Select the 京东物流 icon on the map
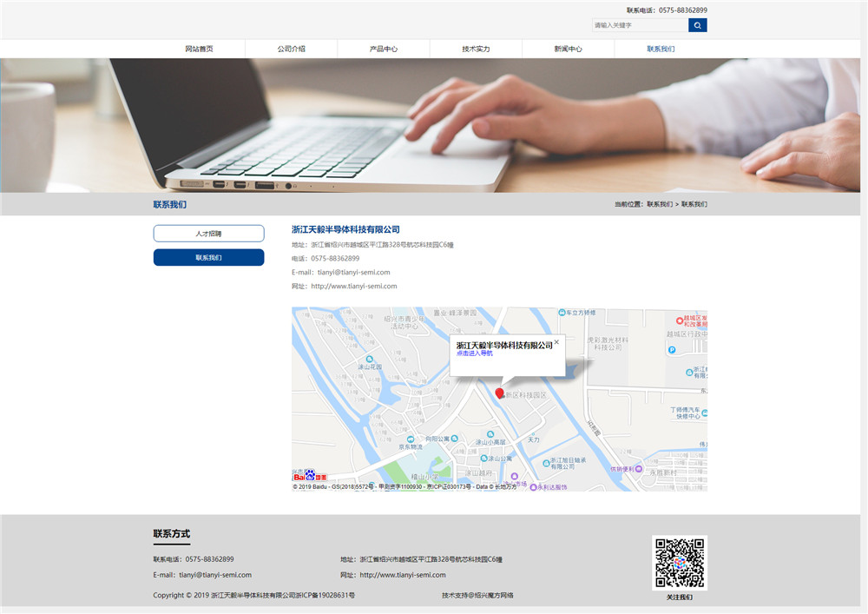 (x=411, y=440)
